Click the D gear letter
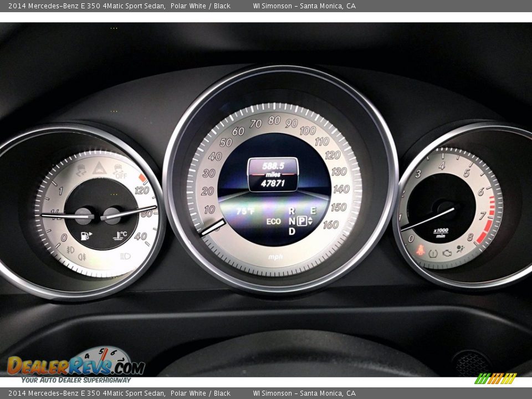532x399 pixels. [292, 232]
